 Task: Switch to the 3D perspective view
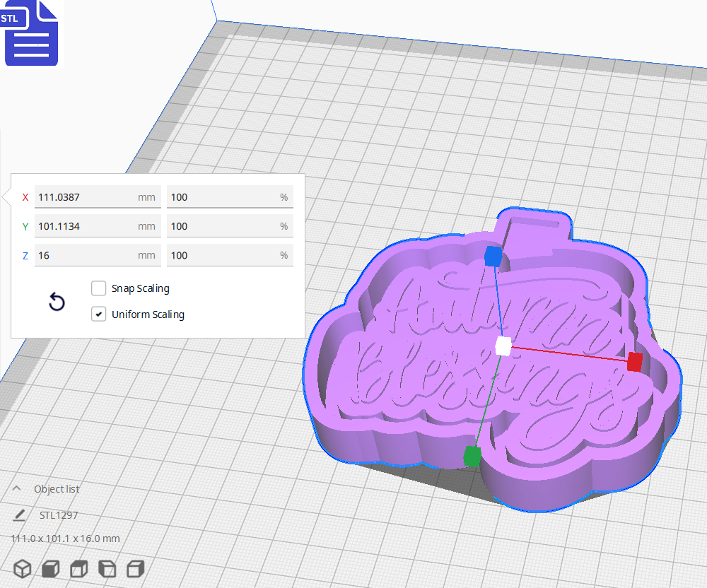click(23, 568)
